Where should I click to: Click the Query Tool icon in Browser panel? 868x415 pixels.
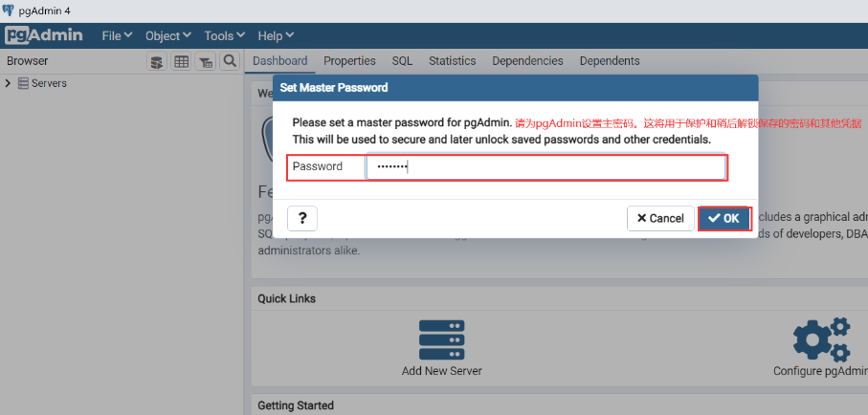pyautogui.click(x=157, y=61)
